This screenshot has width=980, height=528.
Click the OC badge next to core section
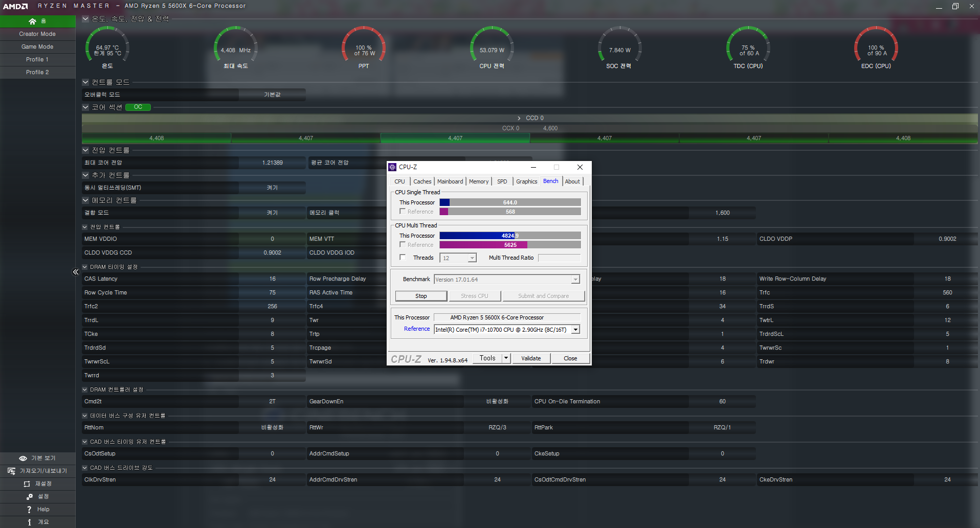(x=138, y=107)
